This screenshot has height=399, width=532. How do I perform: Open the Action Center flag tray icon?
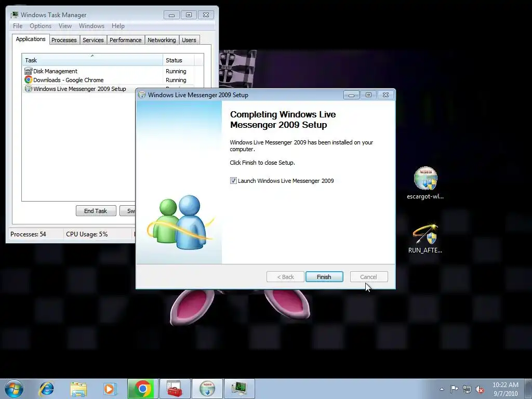coord(454,389)
